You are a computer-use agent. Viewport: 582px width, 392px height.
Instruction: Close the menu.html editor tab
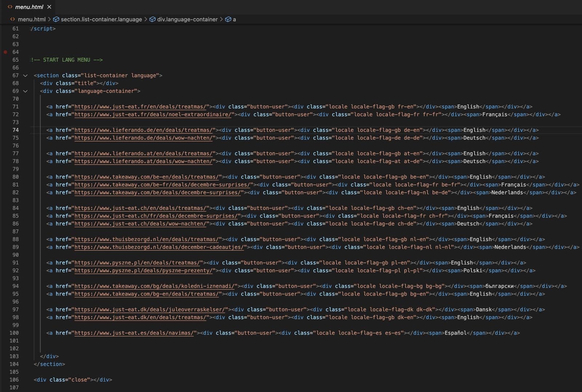click(49, 7)
